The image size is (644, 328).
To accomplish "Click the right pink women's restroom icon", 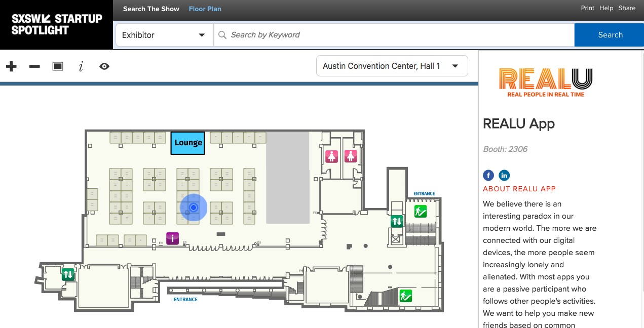I will click(x=351, y=156).
